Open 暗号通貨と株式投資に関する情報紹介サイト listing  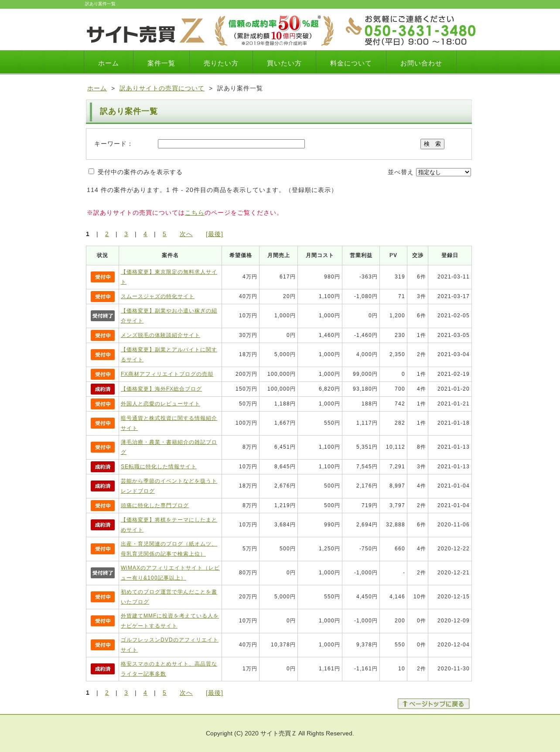[169, 423]
